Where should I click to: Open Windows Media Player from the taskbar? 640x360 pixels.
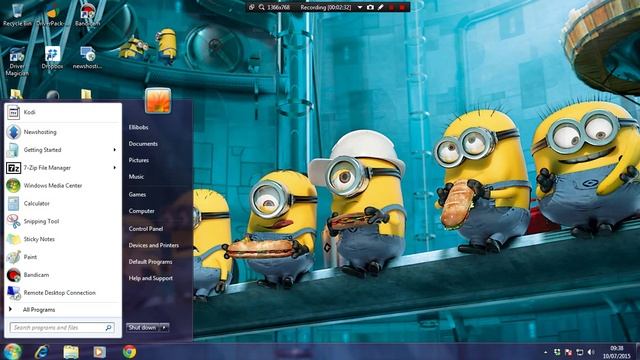coord(99,352)
